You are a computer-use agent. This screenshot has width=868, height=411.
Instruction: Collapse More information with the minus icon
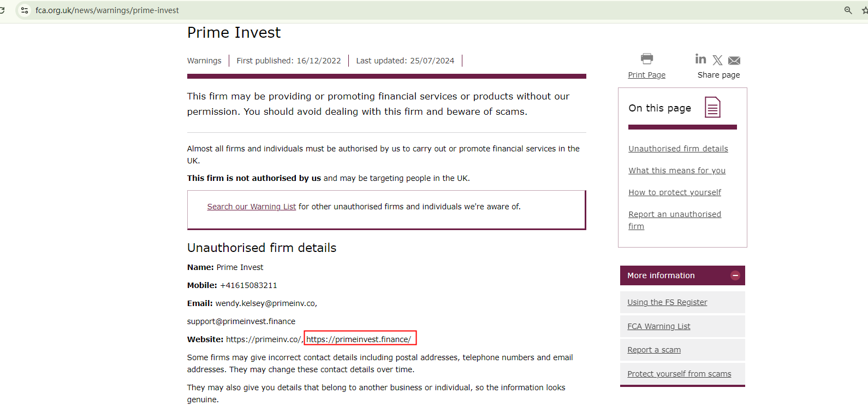[735, 275]
